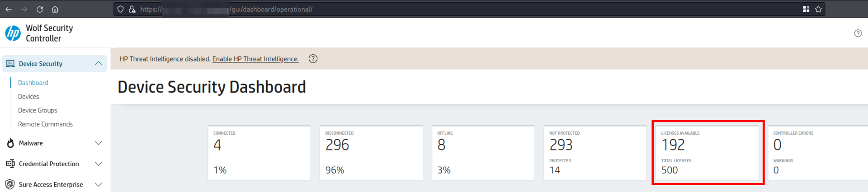The height and width of the screenshot is (192, 868).
Task: Click the browser address bar
Action: [x=452, y=9]
